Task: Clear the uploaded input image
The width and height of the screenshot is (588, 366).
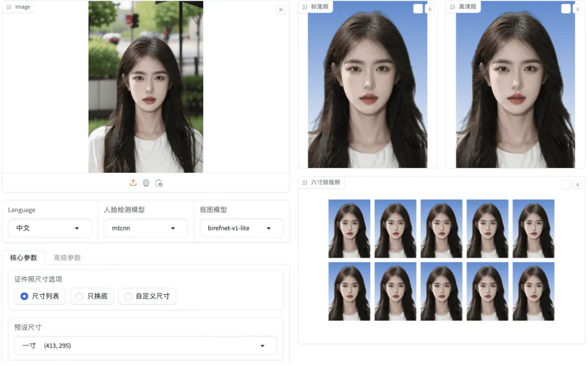Action: point(281,10)
